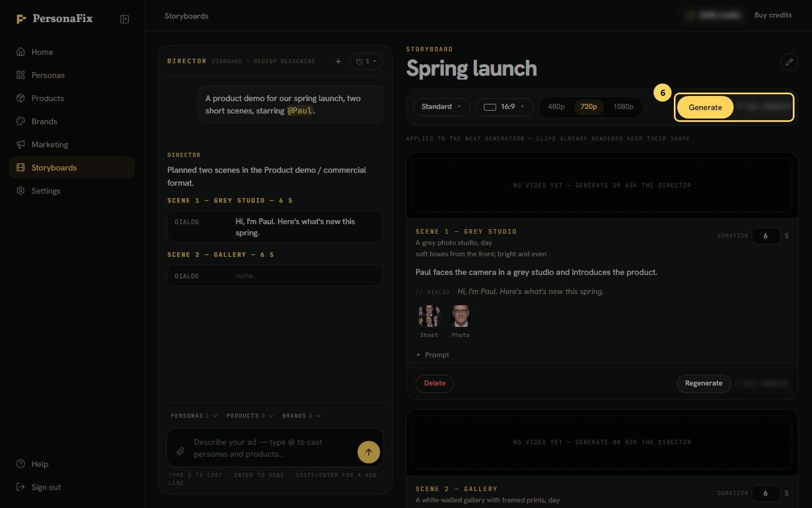Click the yellow Generate button

tap(705, 107)
